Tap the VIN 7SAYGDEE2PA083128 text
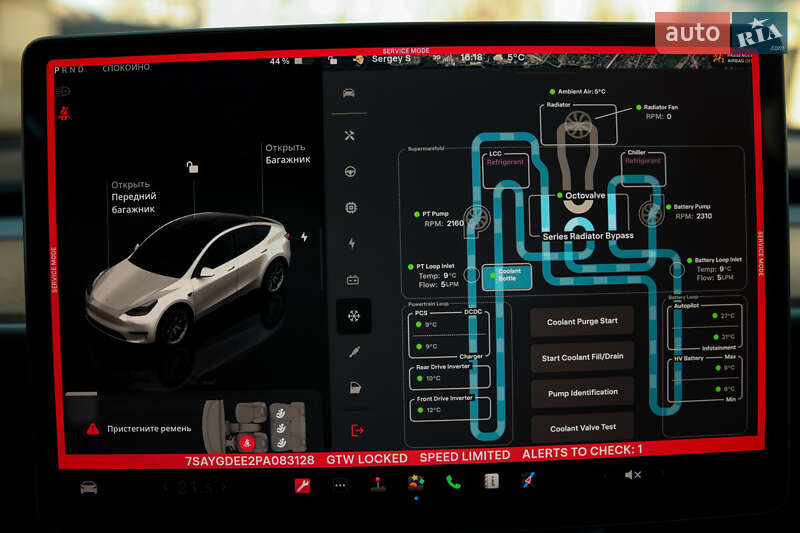Image resolution: width=800 pixels, height=533 pixels. click(249, 461)
